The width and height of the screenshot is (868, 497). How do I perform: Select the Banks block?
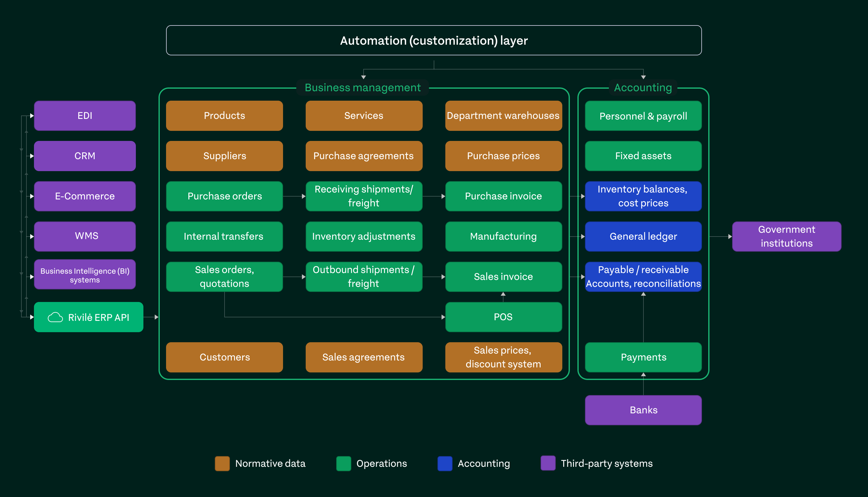point(643,410)
